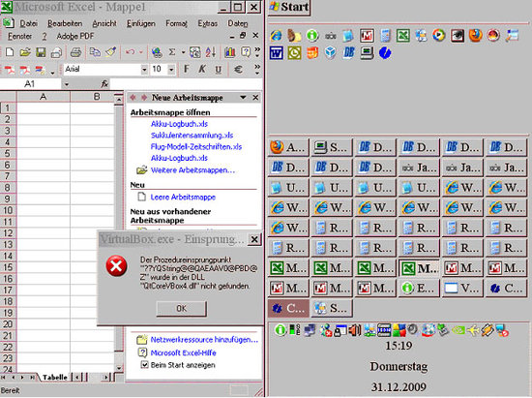Expand the task pane title menu arrow
The width and height of the screenshot is (532, 398).
tap(243, 98)
